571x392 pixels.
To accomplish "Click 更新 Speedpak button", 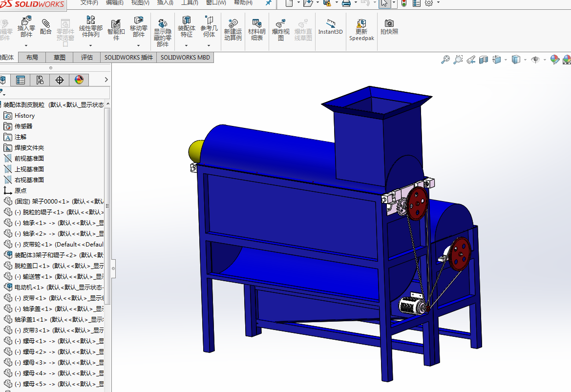I will coord(361,29).
